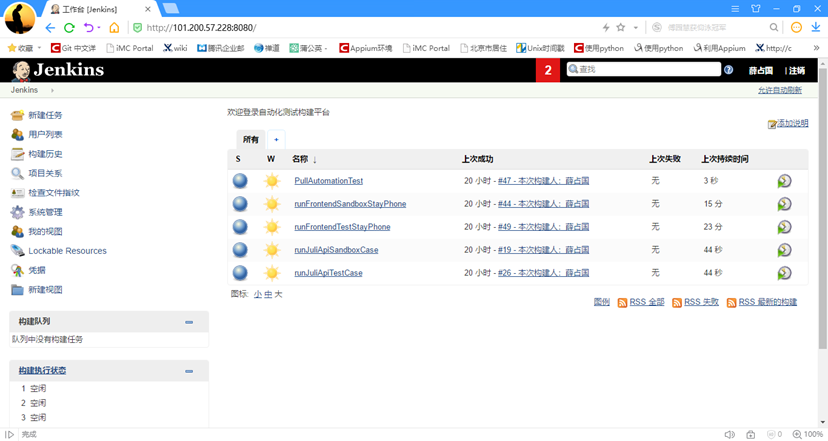This screenshot has width=828, height=441.
Task: Click the 我的视图 icon
Action: click(x=17, y=231)
